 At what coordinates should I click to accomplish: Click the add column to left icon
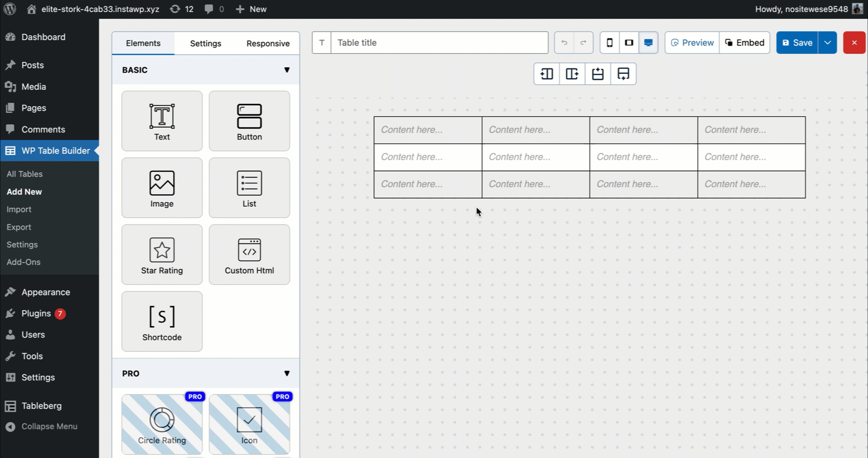click(x=546, y=74)
